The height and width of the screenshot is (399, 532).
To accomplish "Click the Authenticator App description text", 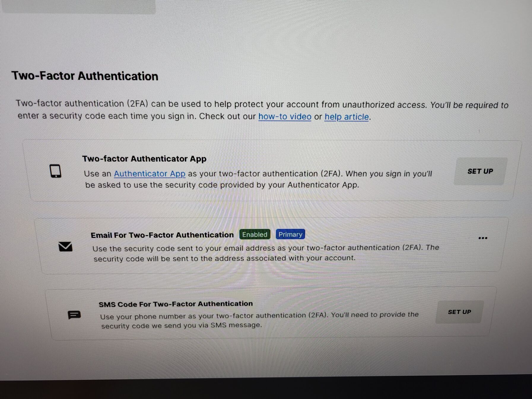I will [x=258, y=179].
